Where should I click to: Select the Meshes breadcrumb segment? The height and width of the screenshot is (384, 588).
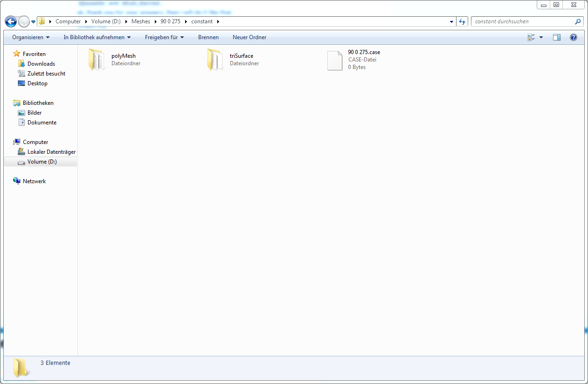141,21
